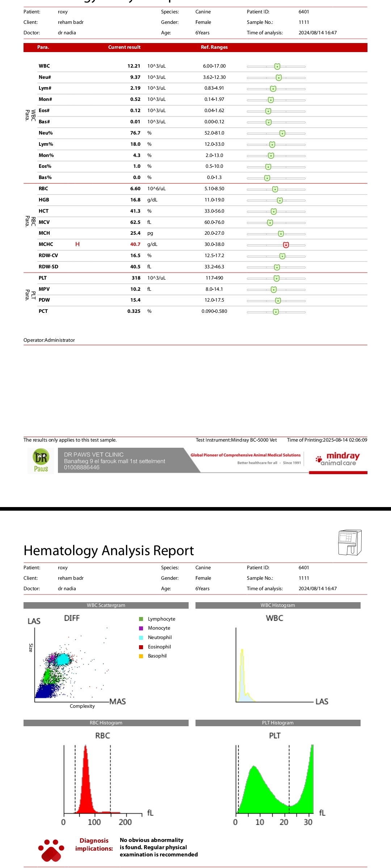Click the green marker on the PCT range bar
This screenshot has width=391, height=868.
[x=276, y=312]
